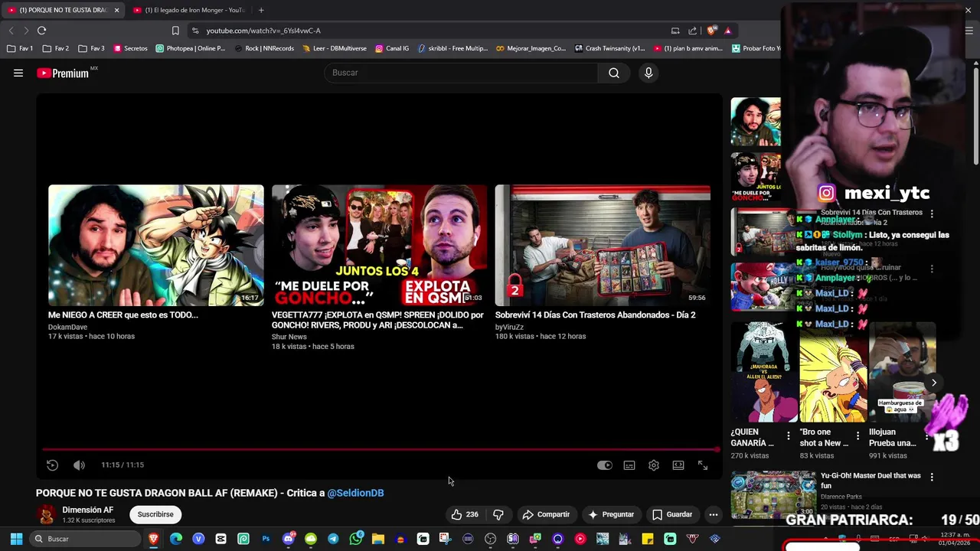Open Crash Twinsanity bookmark
The width and height of the screenshot is (980, 551).
(x=609, y=48)
